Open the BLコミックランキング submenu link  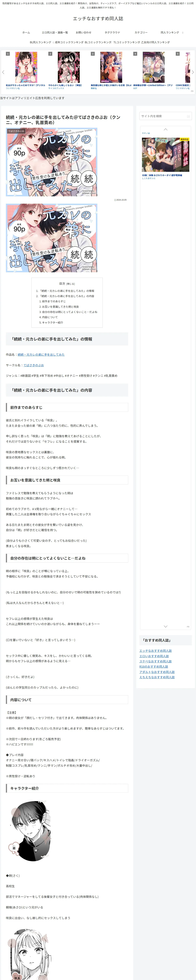point(98,42)
